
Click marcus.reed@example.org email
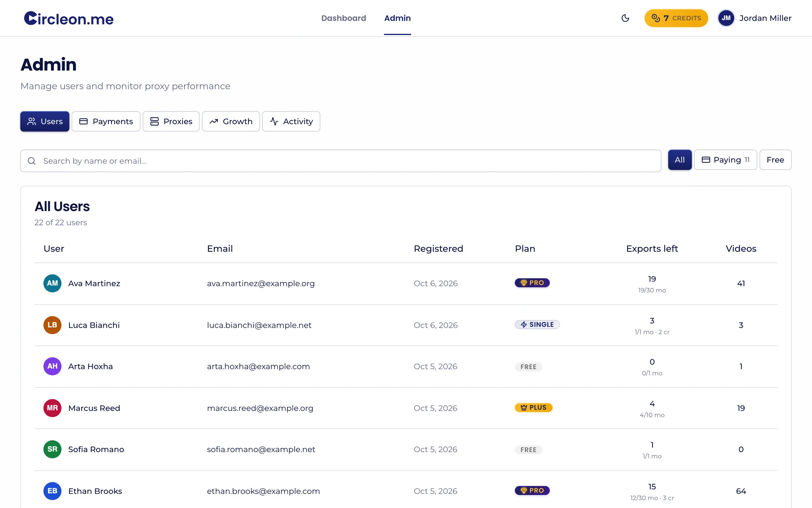click(260, 408)
